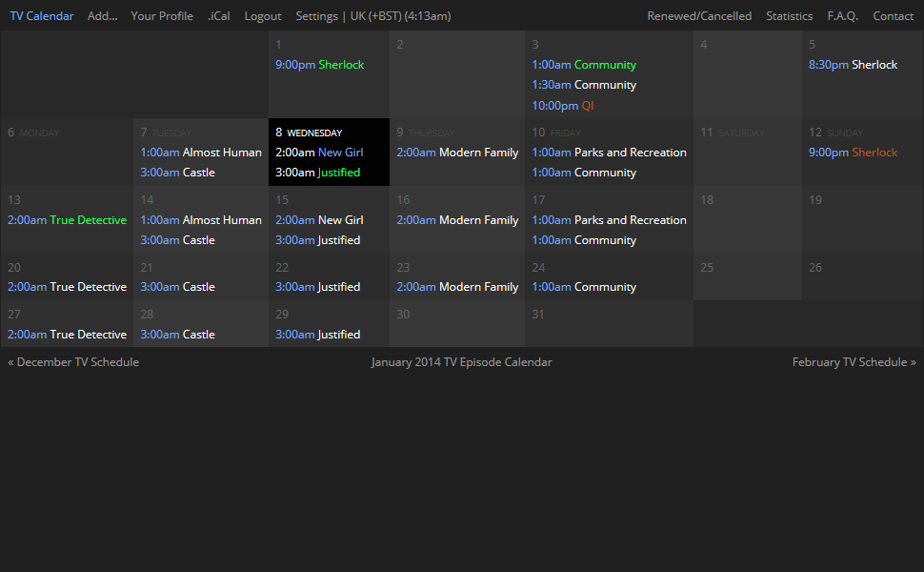Viewport: 924px width, 572px height.
Task: Select Parks and Recreation on Friday 10
Action: [630, 153]
